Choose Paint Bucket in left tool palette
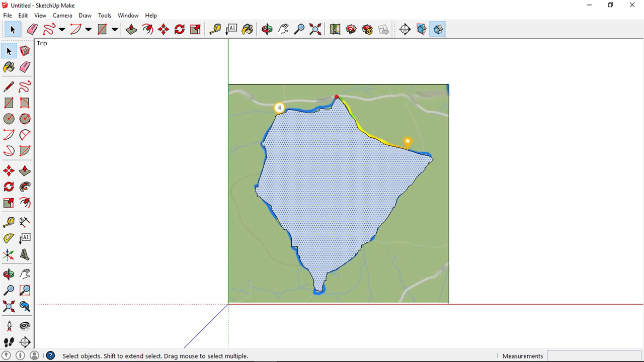This screenshot has width=644, height=362. [9, 67]
